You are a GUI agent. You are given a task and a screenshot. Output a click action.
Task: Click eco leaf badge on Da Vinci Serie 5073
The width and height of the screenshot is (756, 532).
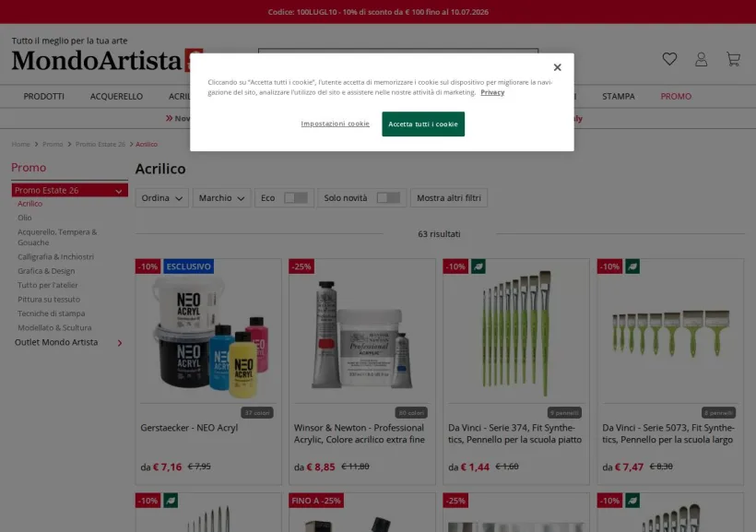632,266
